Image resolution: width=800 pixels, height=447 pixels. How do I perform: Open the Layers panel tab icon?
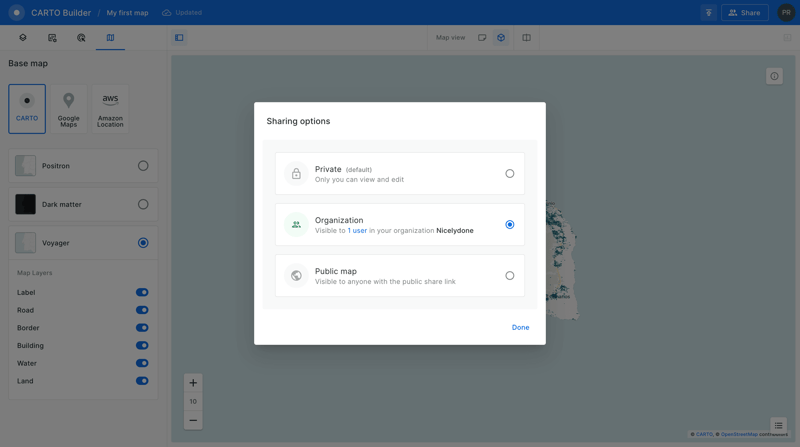(23, 38)
